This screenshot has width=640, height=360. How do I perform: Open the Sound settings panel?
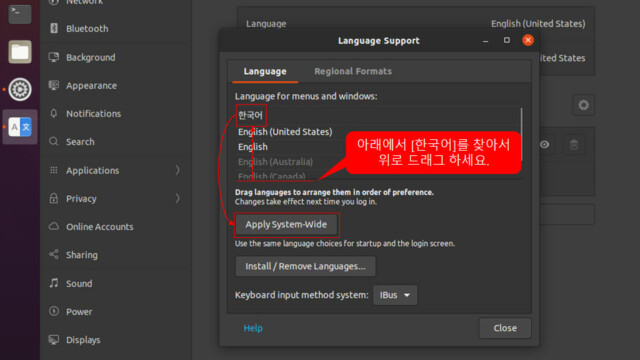point(116,283)
